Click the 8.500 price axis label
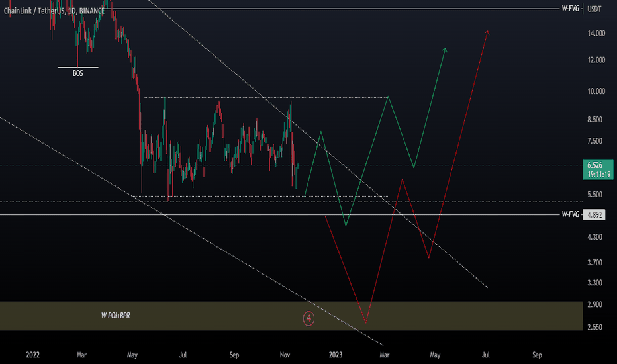The image size is (617, 364). [x=594, y=120]
